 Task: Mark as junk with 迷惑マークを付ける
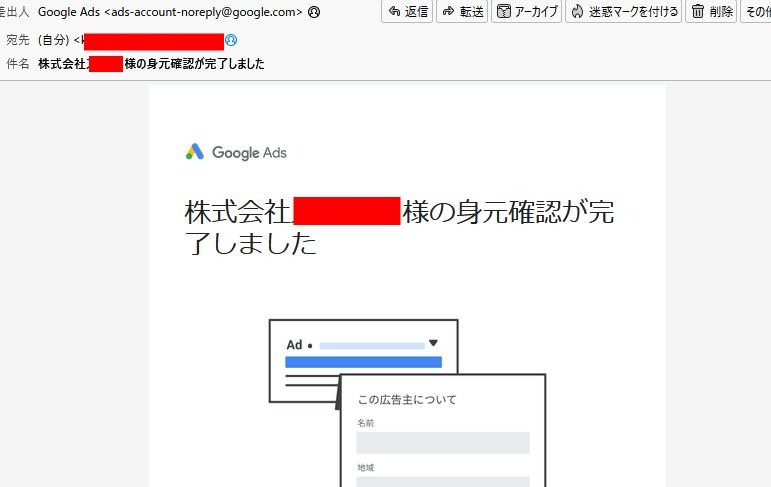point(623,11)
